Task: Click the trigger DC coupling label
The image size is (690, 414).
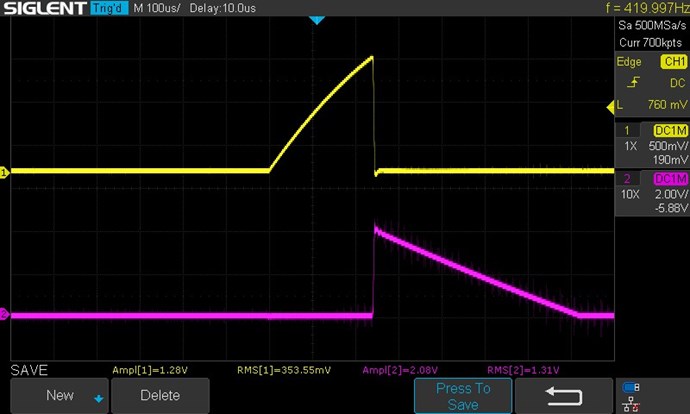Action: pos(677,83)
